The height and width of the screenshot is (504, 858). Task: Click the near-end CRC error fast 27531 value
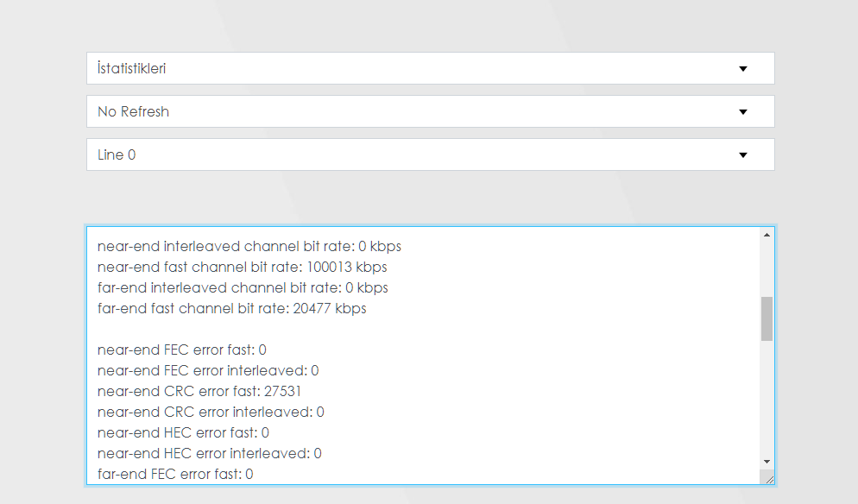(282, 392)
